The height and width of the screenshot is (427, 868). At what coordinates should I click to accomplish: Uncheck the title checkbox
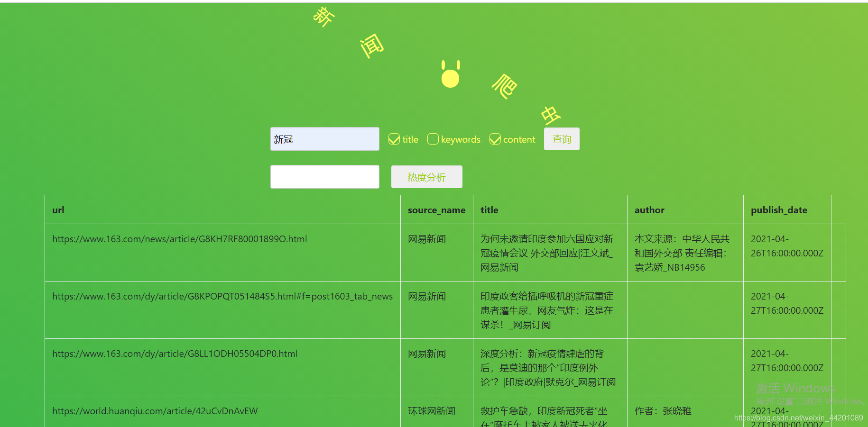point(394,139)
